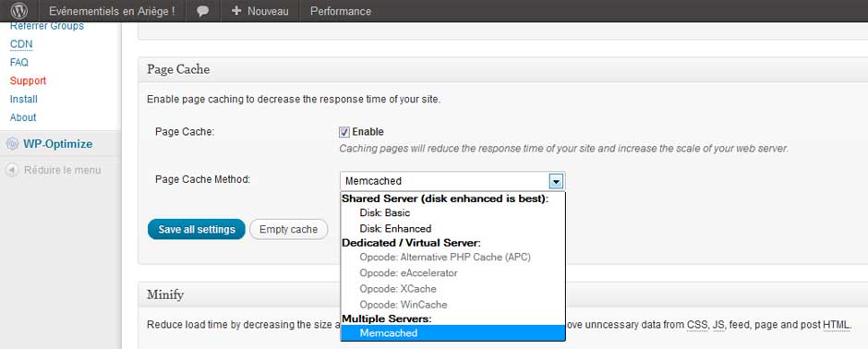Viewport: 868px width, 349px height.
Task: Click the Réduire le menu arrow icon
Action: 12,171
